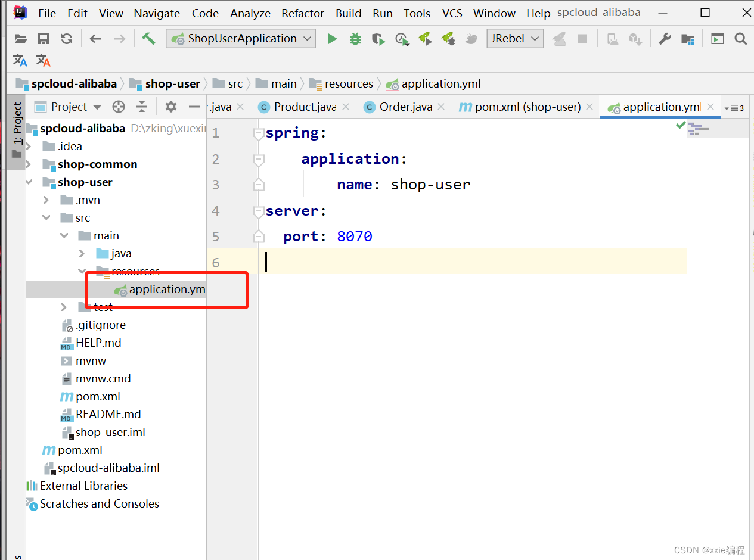Click the Open folder toolbar icon
Screen dimensions: 754x560
tap(21, 39)
